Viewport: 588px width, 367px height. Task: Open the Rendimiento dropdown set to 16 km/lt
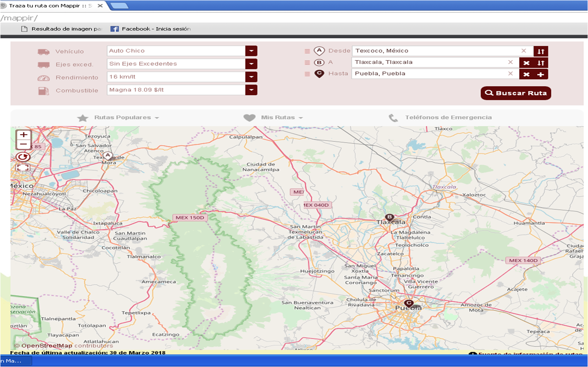tap(252, 76)
